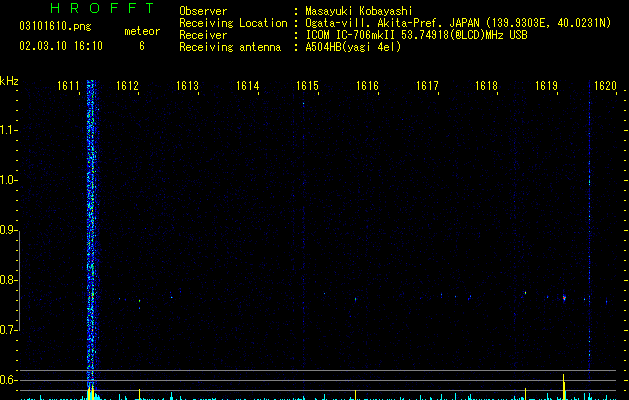
Task: Click the ICOM IC-706mkII receiver text
Action: point(416,35)
